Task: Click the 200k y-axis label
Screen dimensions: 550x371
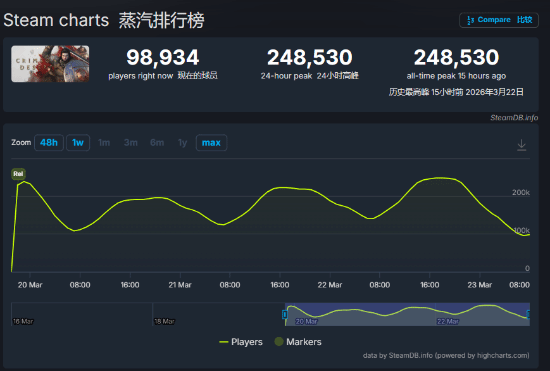Action: pyautogui.click(x=521, y=192)
